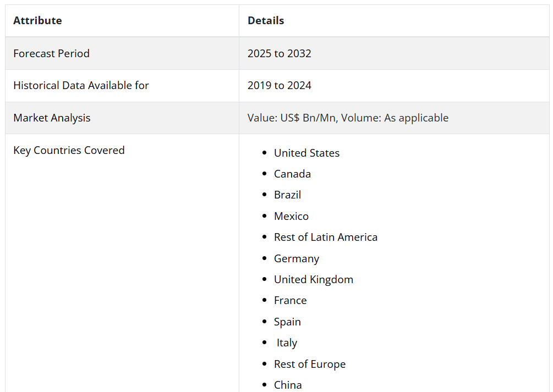This screenshot has height=392, width=553.
Task: Select the Forecast Period cell
Action: click(51, 53)
